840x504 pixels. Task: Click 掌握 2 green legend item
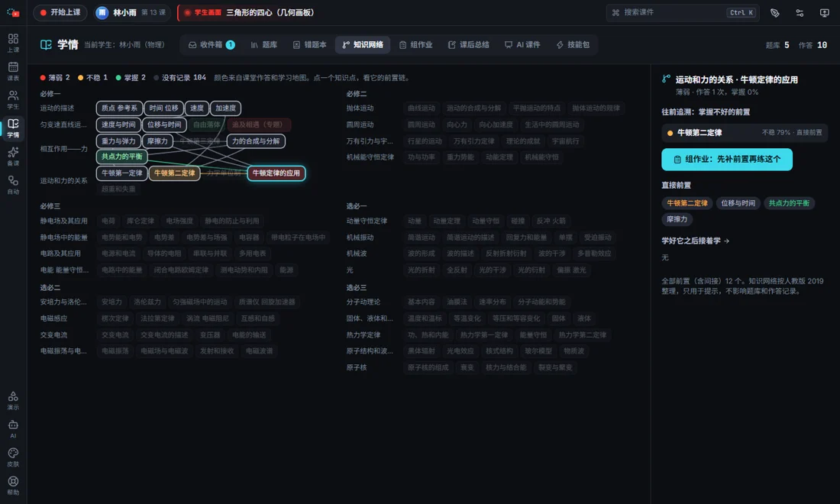coord(131,78)
